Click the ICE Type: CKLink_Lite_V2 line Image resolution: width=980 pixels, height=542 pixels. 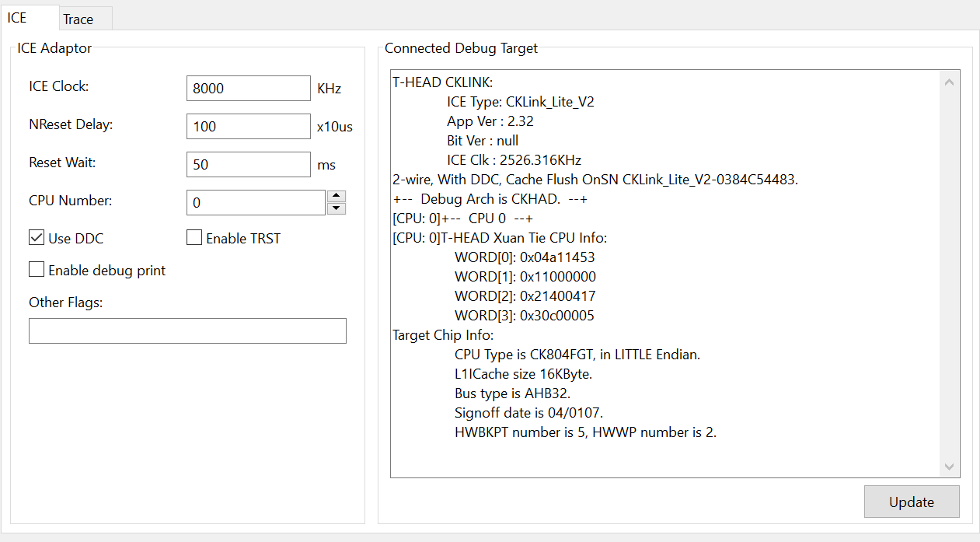521,102
